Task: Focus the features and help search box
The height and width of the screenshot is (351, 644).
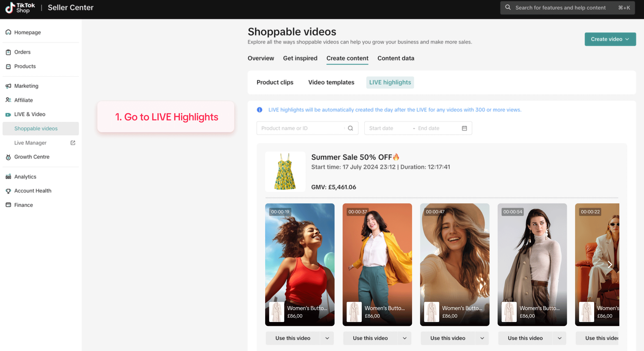Action: [x=567, y=8]
